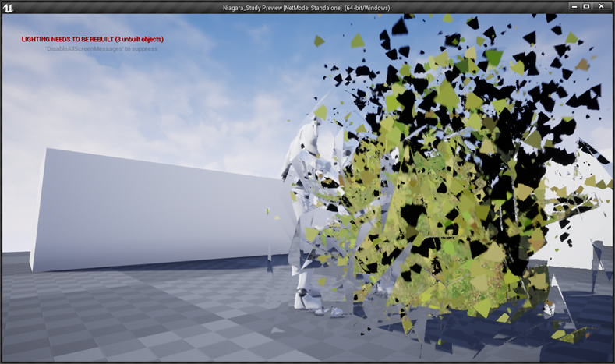The height and width of the screenshot is (364, 615).
Task: Click the 'LIGHTING NEEDS TO BE REBUILT' warning
Action: [93, 39]
